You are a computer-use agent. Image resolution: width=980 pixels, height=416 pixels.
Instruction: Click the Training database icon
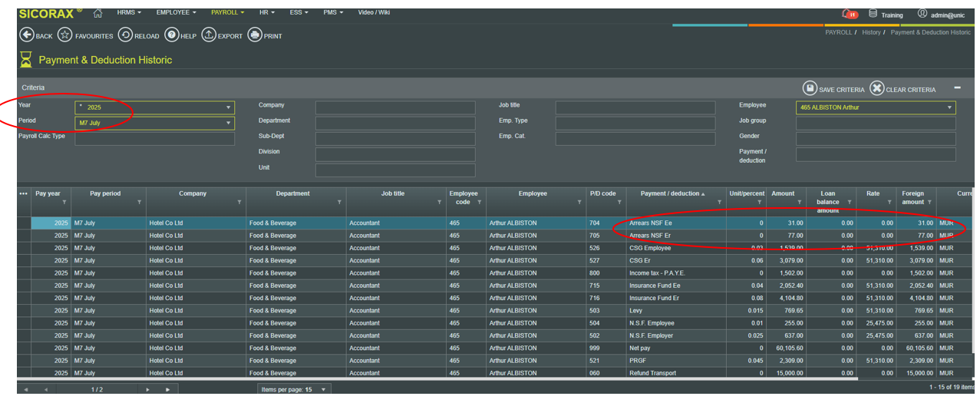[873, 14]
